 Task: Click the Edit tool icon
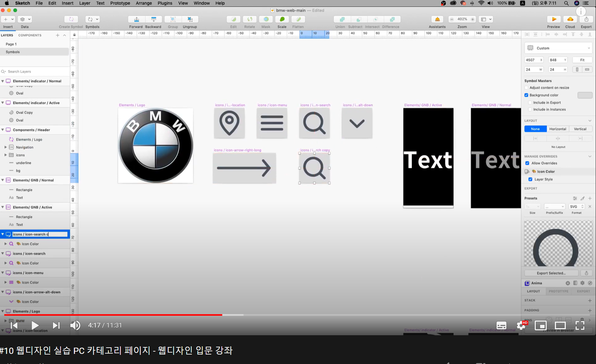tap(234, 19)
